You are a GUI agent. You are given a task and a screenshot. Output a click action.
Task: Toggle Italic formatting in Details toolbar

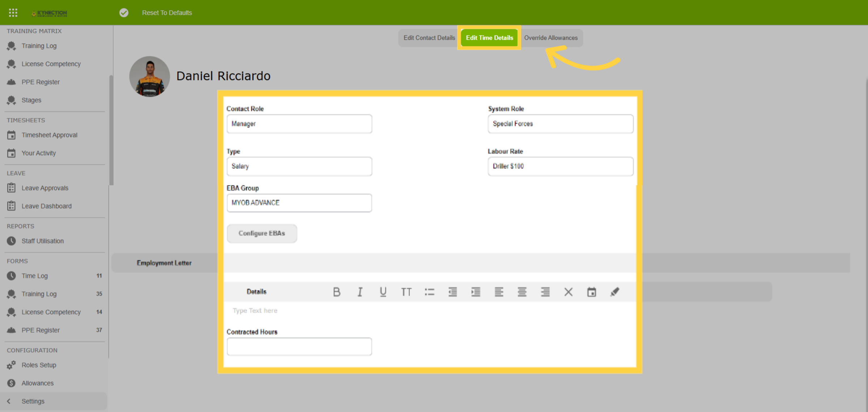[x=360, y=292]
